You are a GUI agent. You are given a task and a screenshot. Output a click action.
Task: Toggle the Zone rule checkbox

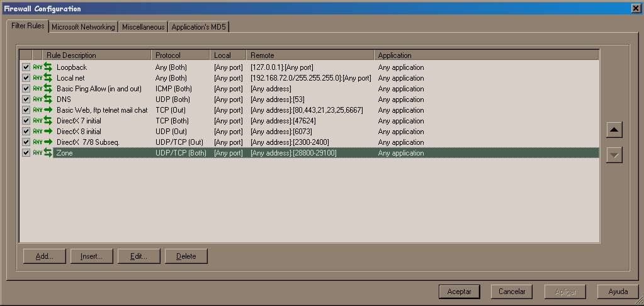[x=26, y=152]
